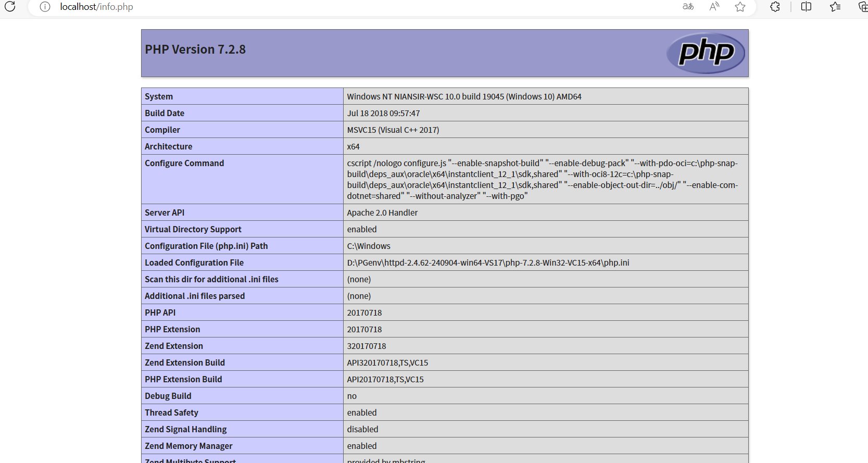Click the PHP Extension Build label
The height and width of the screenshot is (463, 868).
pos(183,379)
